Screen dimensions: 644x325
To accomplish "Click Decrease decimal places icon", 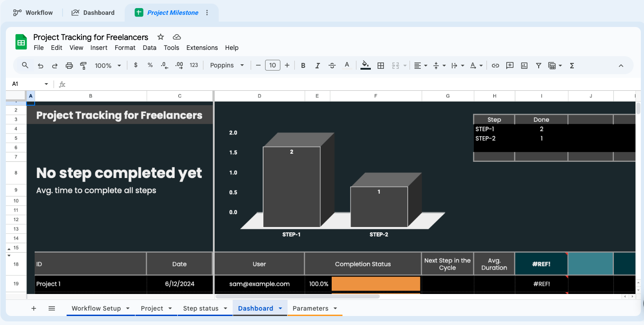I will point(165,65).
